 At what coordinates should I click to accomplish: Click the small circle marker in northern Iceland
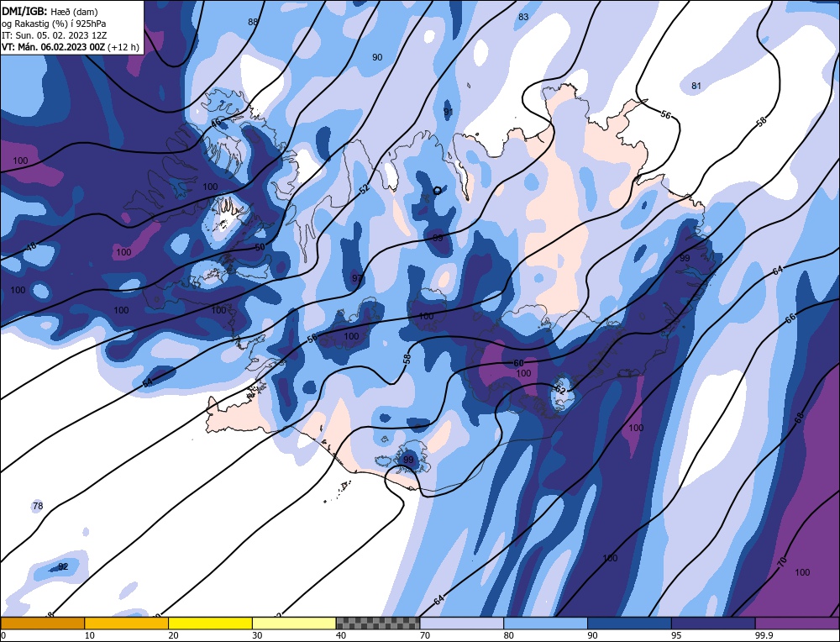click(437, 190)
